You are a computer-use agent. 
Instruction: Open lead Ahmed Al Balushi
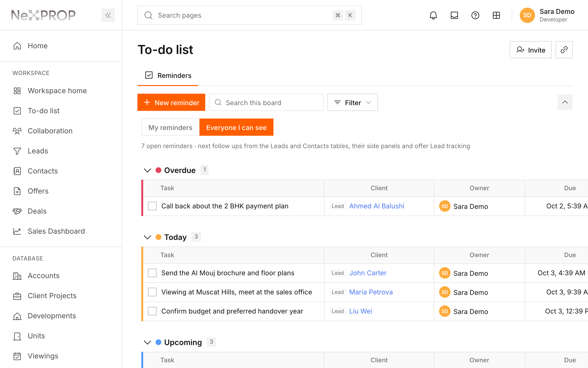pyautogui.click(x=377, y=206)
